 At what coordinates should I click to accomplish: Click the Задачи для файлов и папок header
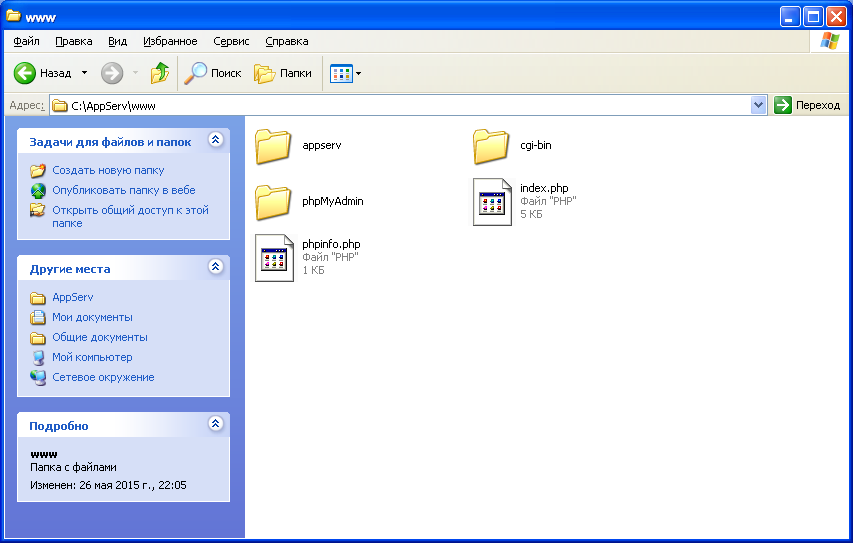110,143
